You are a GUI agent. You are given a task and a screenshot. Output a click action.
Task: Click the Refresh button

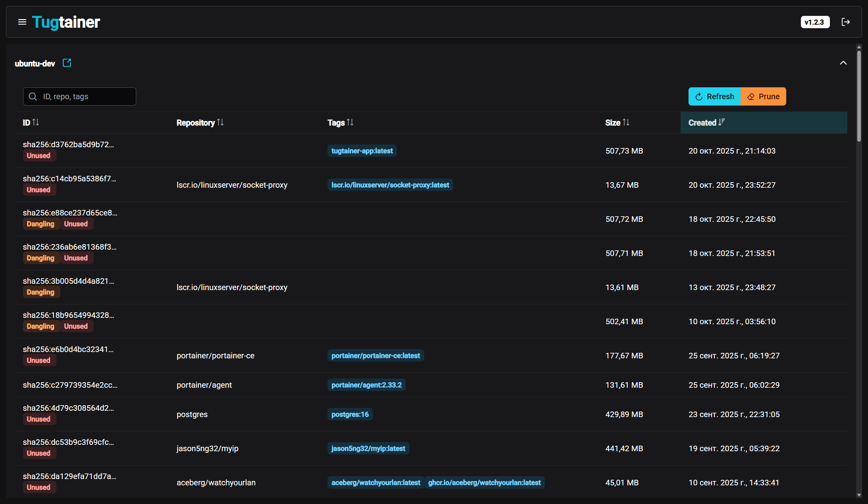tap(714, 96)
